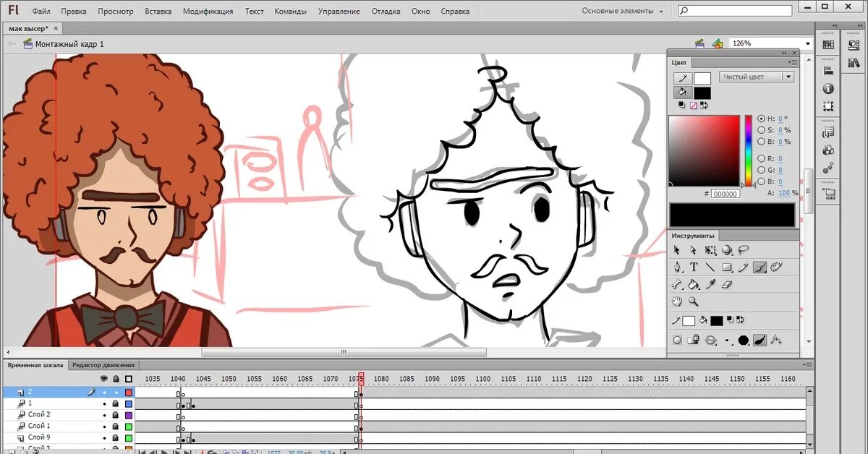
Task: Switch to the Временная шкала tab
Action: pos(35,365)
